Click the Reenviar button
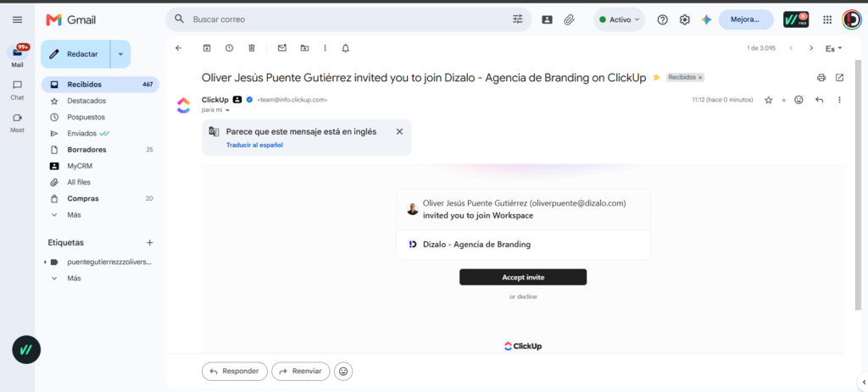The width and height of the screenshot is (868, 392). click(x=301, y=372)
